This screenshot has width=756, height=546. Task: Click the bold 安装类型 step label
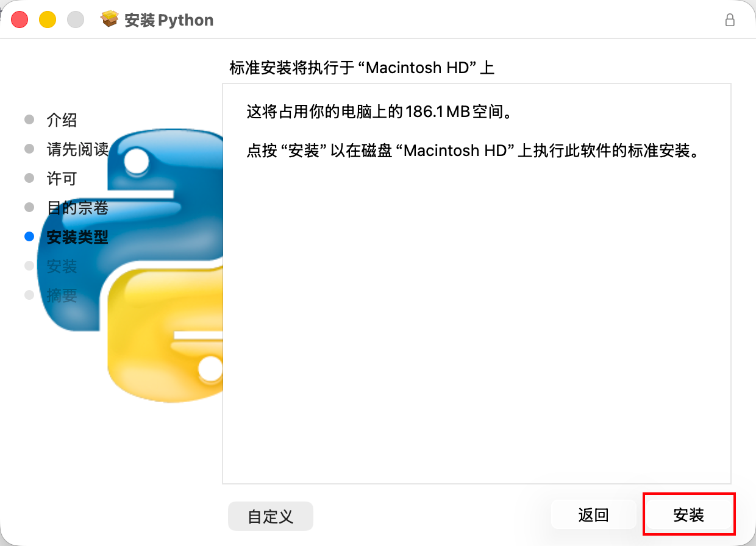pyautogui.click(x=78, y=237)
